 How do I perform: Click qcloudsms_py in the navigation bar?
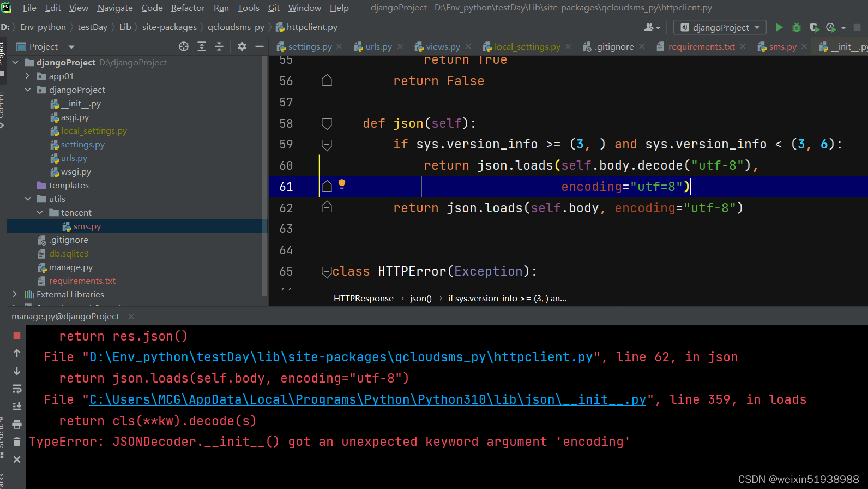[236, 27]
